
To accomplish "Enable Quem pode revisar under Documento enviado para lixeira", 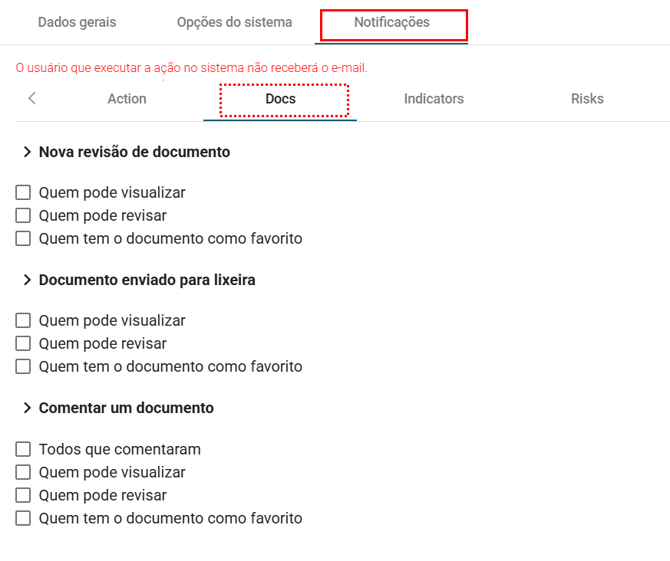I will [23, 344].
